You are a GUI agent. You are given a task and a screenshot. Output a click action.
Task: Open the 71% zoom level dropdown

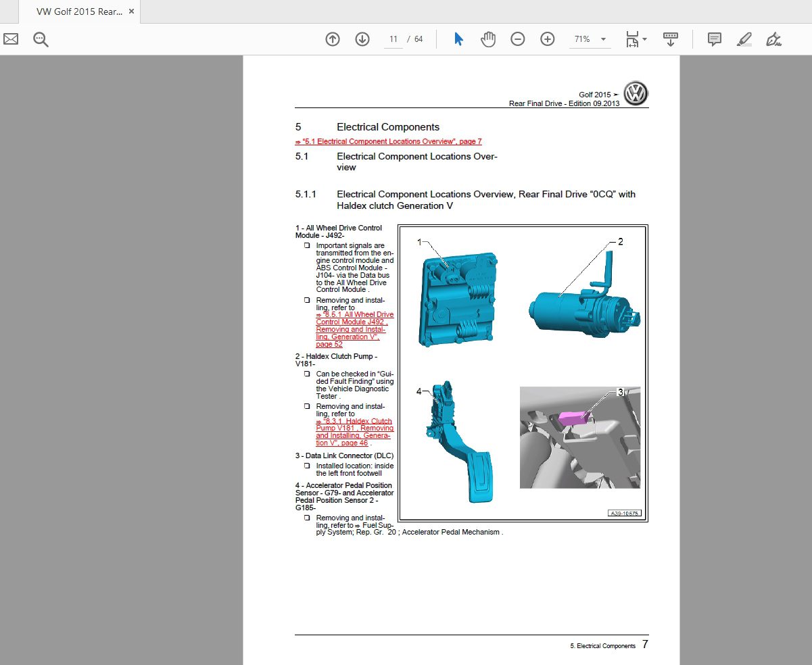pos(589,39)
